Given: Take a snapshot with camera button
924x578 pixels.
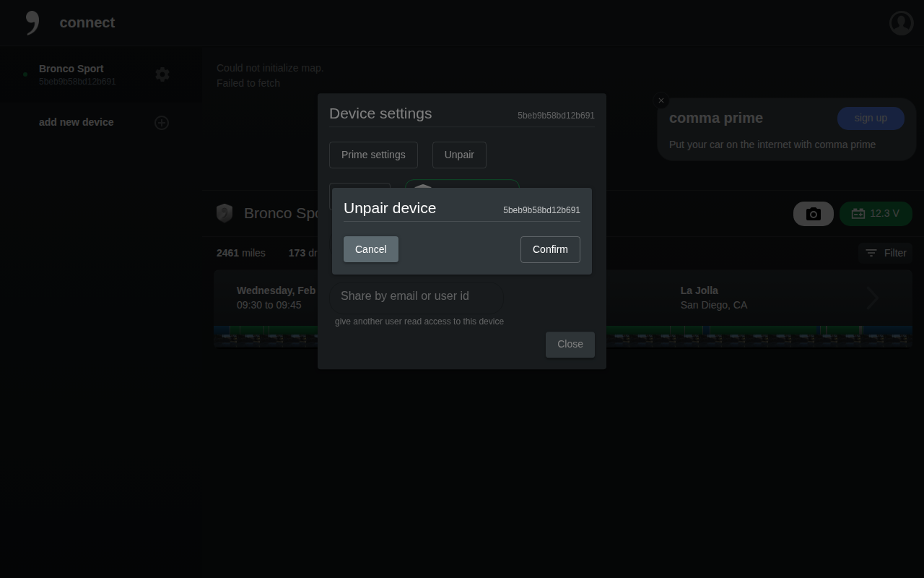Looking at the screenshot, I should coord(814,214).
